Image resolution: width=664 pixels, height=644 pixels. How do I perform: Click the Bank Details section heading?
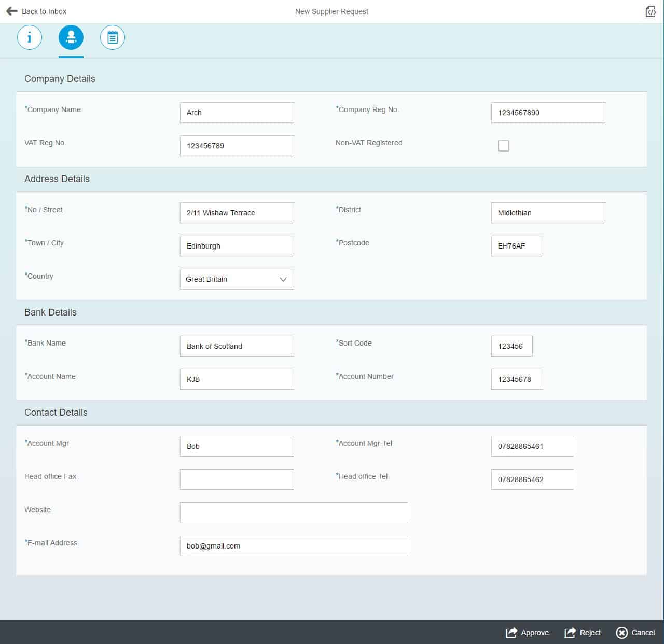click(x=50, y=312)
